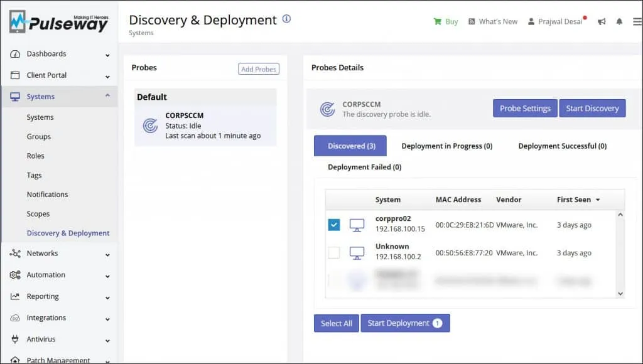Click MAC address 00:0C:29:E8:21:6D
The height and width of the screenshot is (364, 643).
(465, 225)
